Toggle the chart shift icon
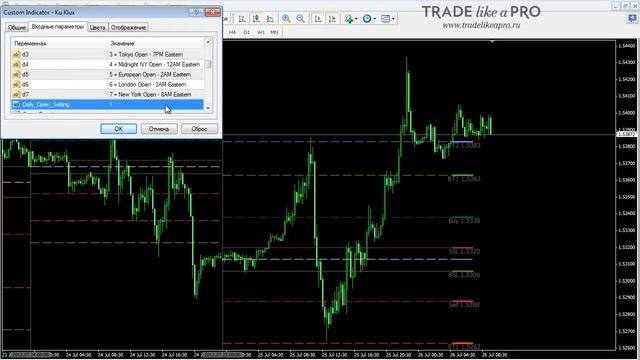Image resolution: width=640 pixels, height=360 pixels. pos(332,19)
